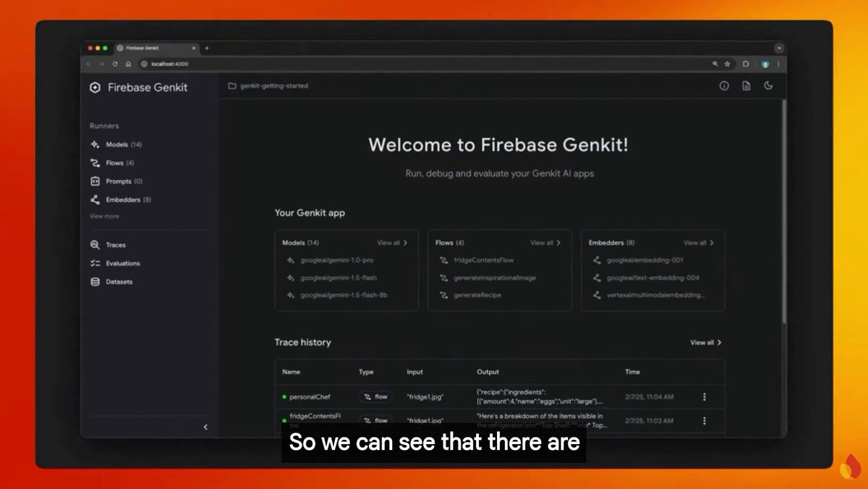Screen dimensions: 868x489
Task: Click the genkit-getting-started project folder
Action: (268, 85)
